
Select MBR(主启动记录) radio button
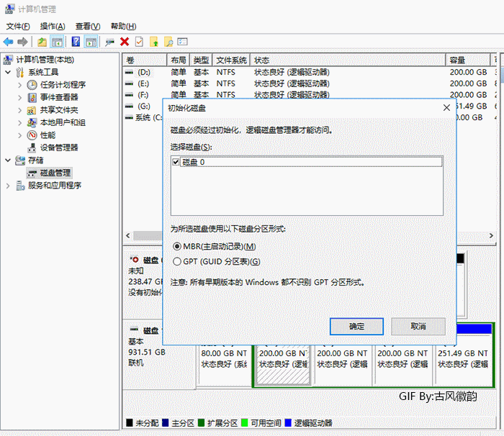pos(177,247)
